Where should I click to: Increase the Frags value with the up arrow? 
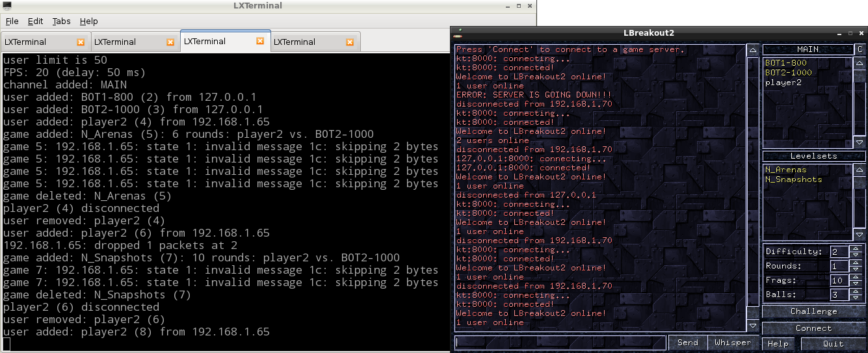tap(857, 277)
